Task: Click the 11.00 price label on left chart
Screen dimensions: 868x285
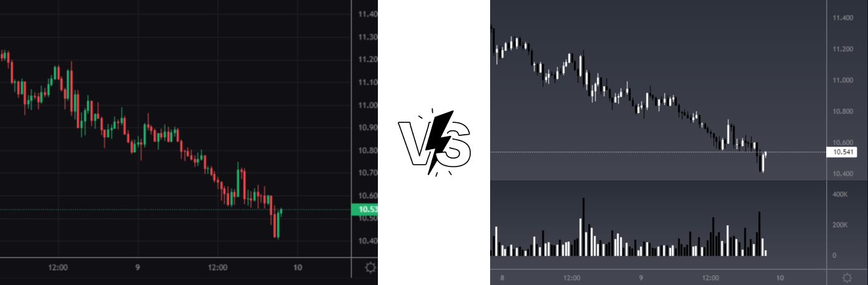Action: pos(367,105)
